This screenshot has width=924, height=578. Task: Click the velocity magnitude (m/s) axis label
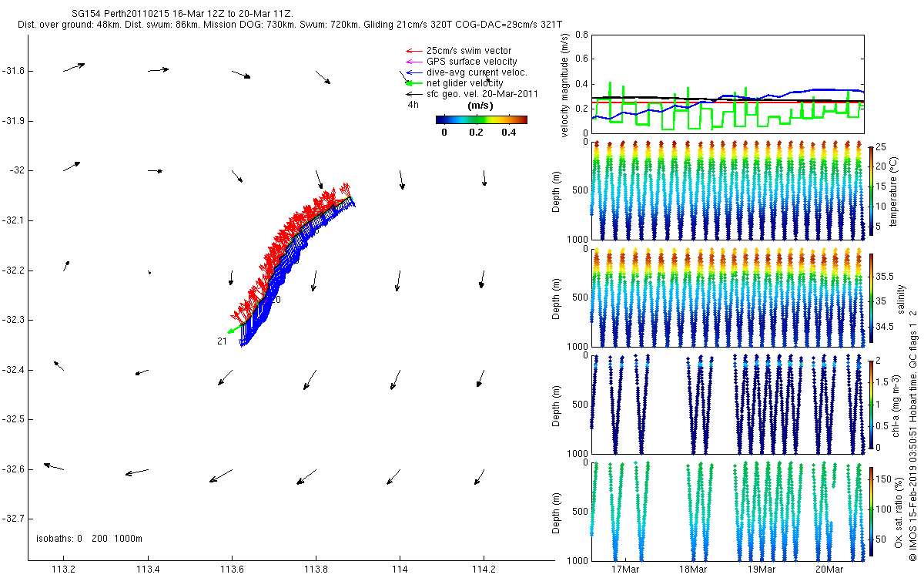coord(566,86)
